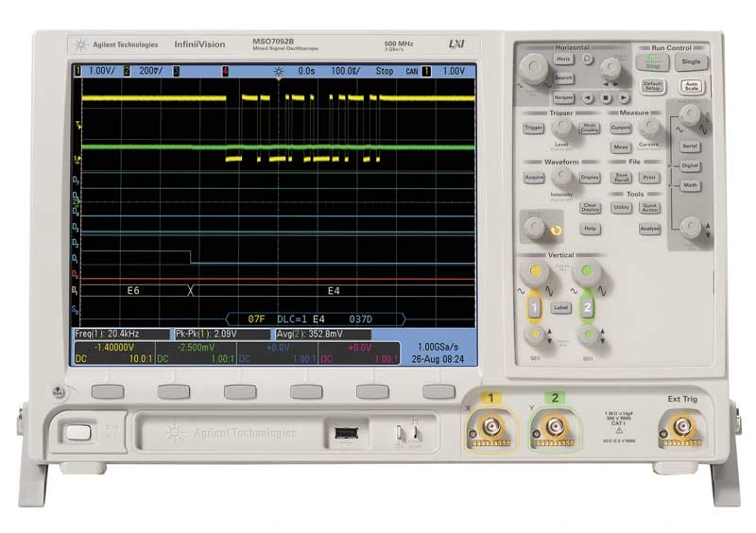756x533 pixels.
Task: Push the Save/Recall key
Action: 622,178
